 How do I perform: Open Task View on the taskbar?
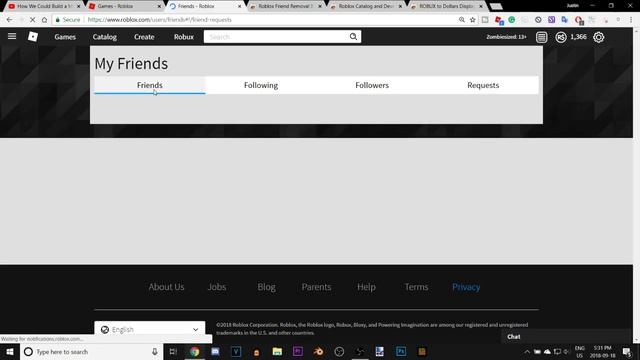173,351
